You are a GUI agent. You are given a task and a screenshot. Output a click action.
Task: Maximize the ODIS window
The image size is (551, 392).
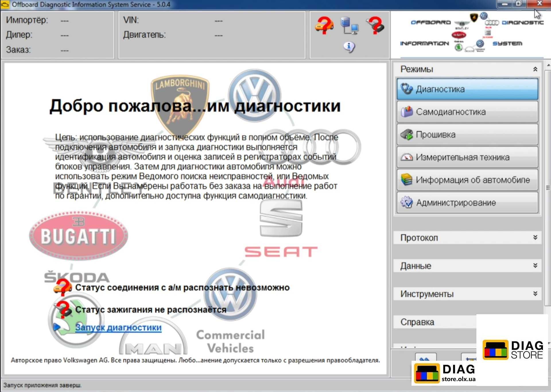pos(519,4)
